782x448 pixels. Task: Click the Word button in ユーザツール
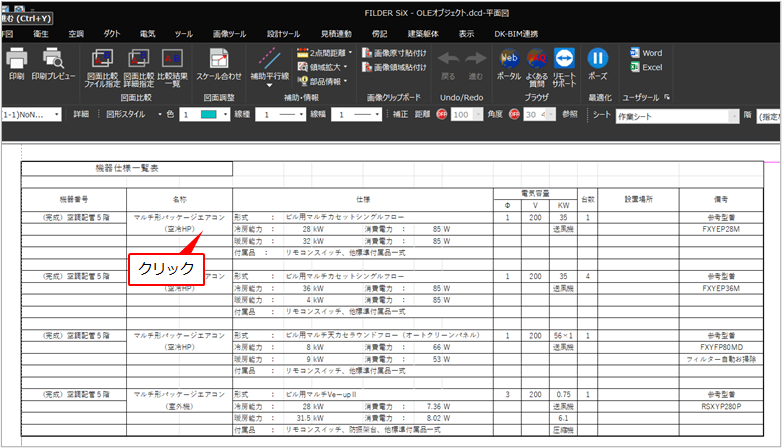[x=645, y=53]
